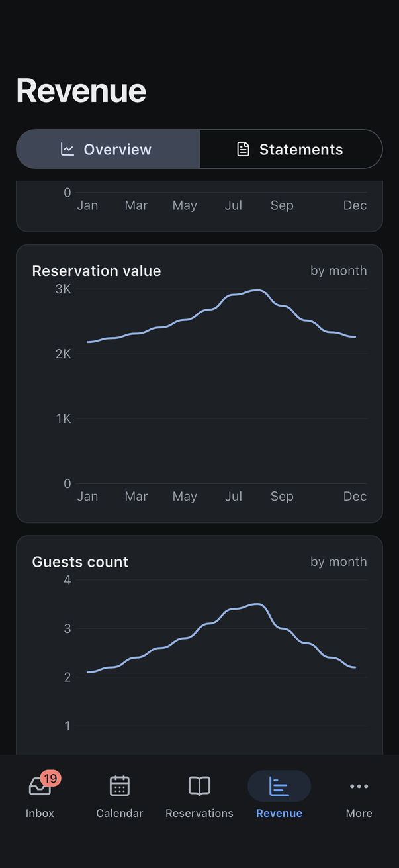Tap the Inbox label in navigation

pos(40,813)
